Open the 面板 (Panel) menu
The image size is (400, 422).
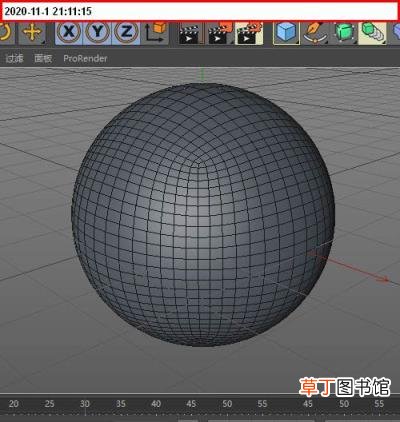43,58
